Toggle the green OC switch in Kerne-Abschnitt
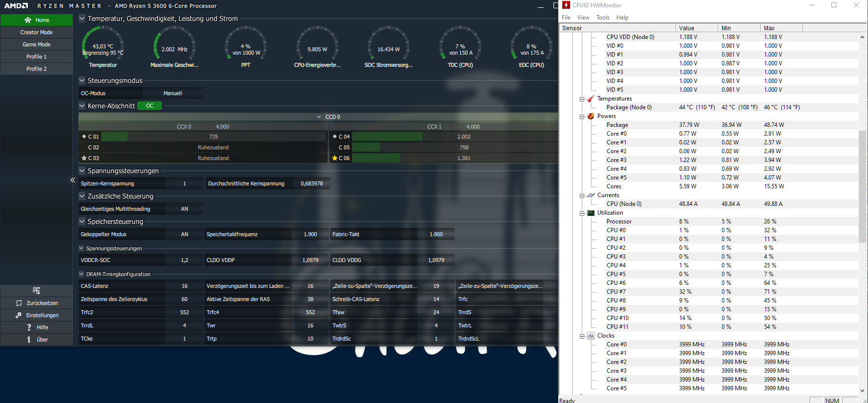 (150, 106)
